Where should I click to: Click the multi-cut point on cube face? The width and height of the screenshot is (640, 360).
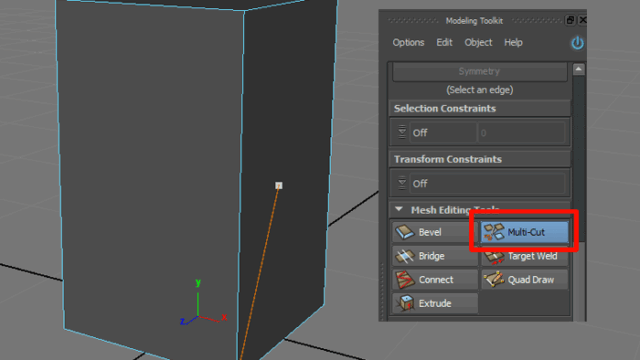point(279,186)
